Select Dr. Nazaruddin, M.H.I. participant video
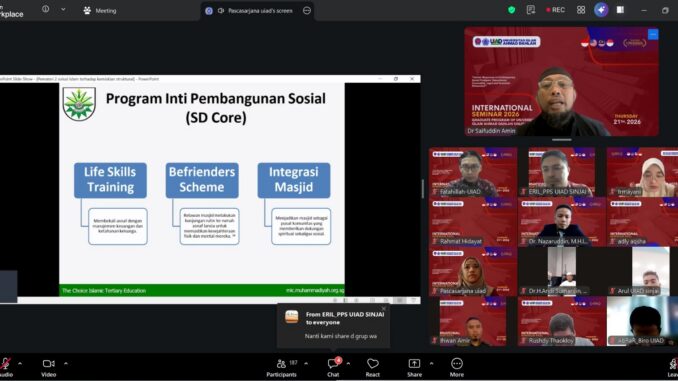The image size is (678, 381). click(562, 222)
